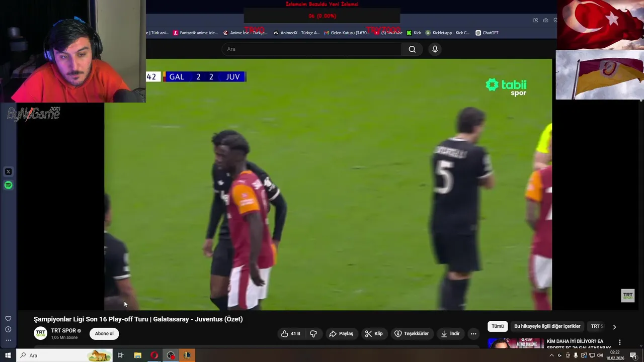The height and width of the screenshot is (362, 644).
Task: Open the Windows notification center icon
Action: [x=633, y=355]
